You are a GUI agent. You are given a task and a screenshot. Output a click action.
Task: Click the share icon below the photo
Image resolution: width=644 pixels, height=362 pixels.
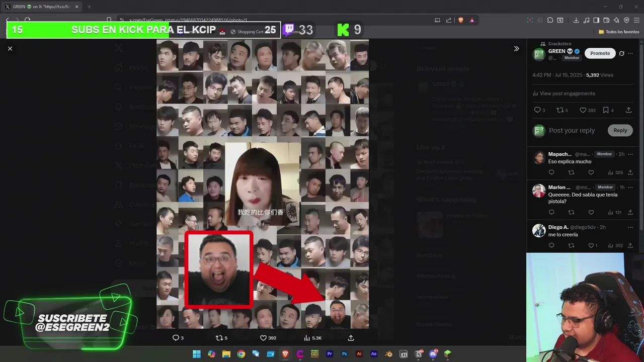point(351,338)
